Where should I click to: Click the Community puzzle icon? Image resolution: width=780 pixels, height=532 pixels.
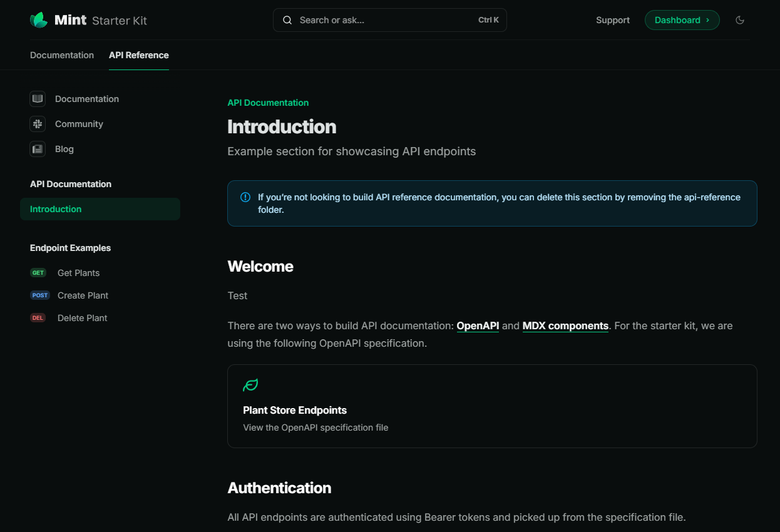click(38, 124)
